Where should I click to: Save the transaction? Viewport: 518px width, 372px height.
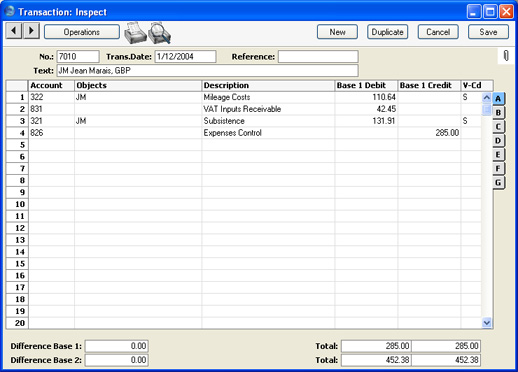point(488,32)
